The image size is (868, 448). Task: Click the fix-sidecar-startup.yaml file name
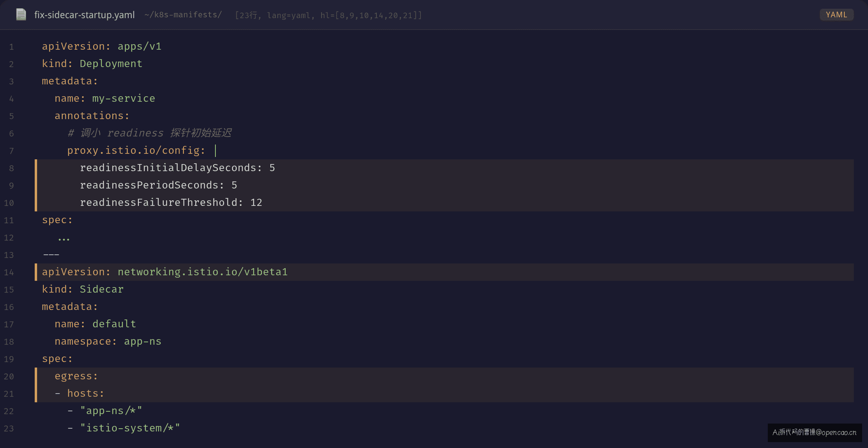(84, 15)
